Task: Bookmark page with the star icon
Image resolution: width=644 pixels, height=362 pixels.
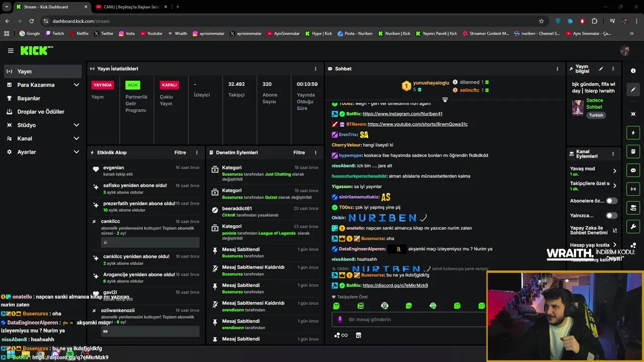Action: [541, 21]
